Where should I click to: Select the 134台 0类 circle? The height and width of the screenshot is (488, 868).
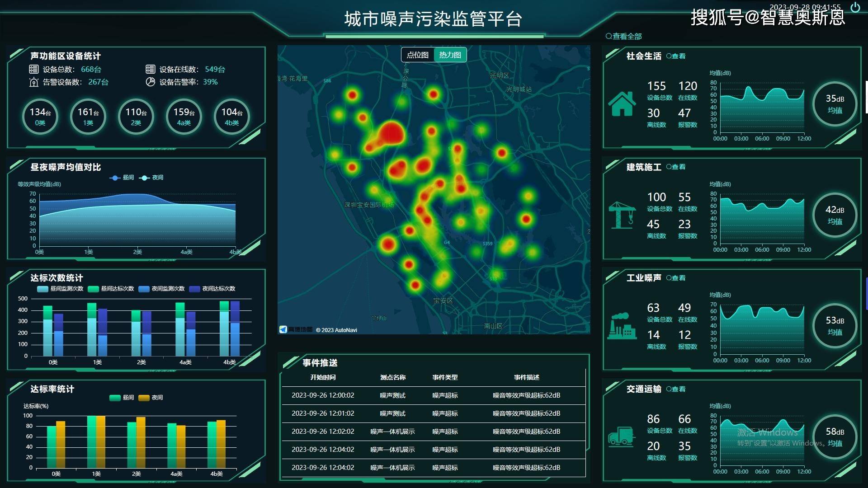[x=40, y=116]
